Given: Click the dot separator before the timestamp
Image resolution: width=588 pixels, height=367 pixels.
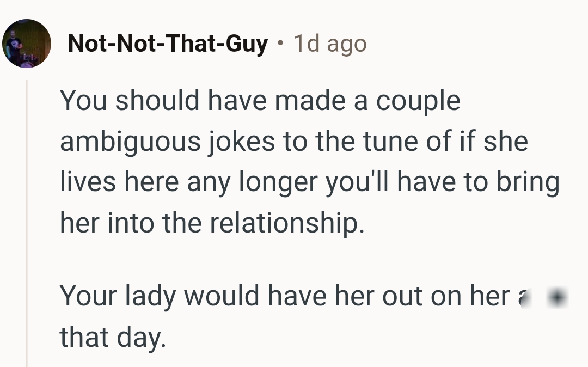Looking at the screenshot, I should (280, 44).
